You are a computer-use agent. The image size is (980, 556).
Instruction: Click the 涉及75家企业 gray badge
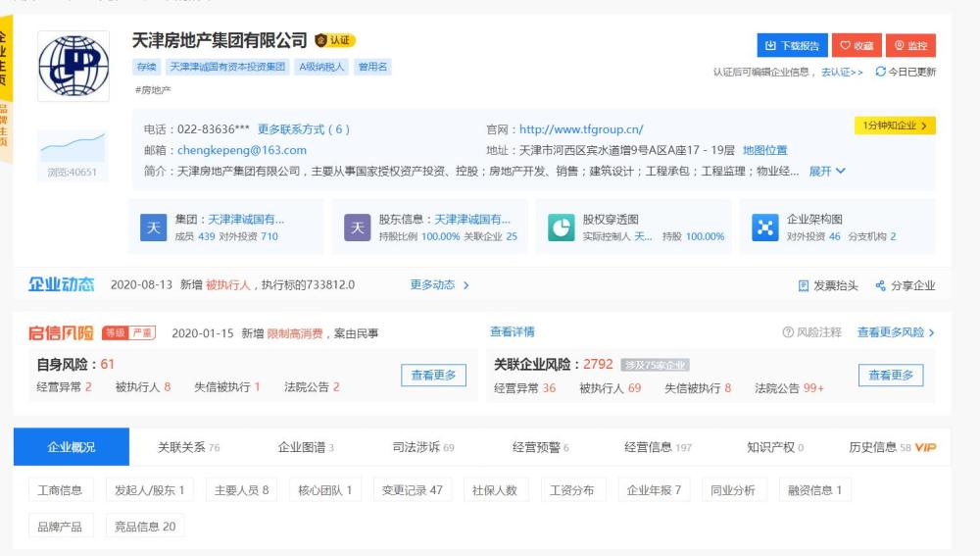[x=655, y=365]
